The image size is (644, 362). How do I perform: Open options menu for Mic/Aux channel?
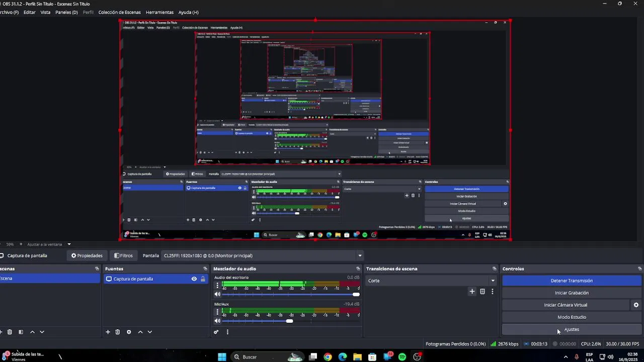pyautogui.click(x=217, y=312)
